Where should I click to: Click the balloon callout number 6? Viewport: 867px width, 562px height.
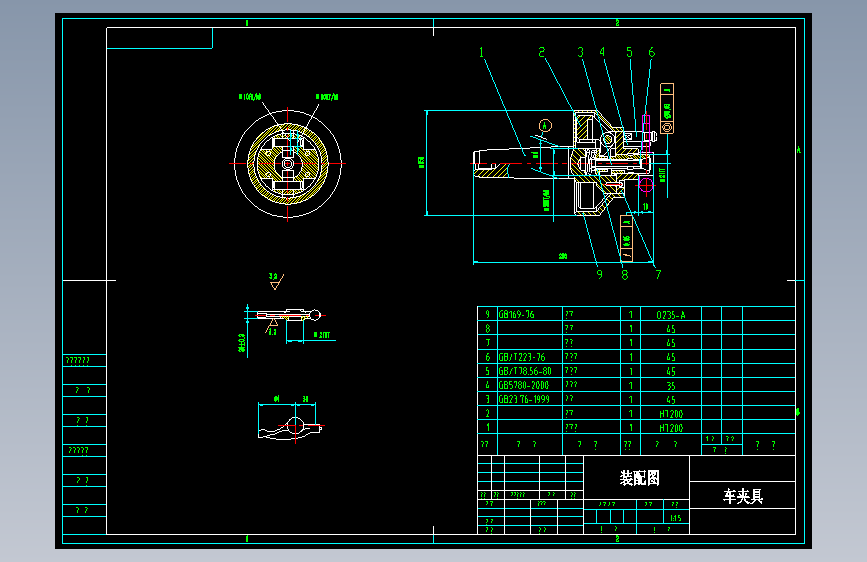(651, 52)
